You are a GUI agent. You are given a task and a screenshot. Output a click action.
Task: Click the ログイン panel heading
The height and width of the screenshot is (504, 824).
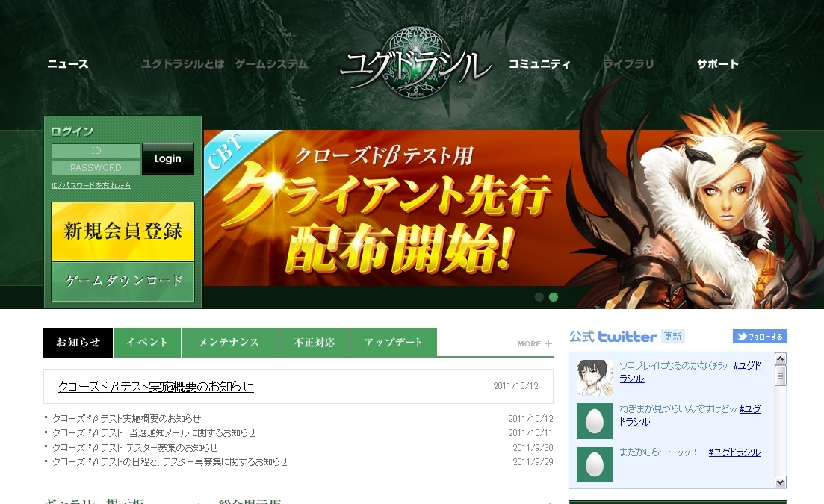click(72, 131)
